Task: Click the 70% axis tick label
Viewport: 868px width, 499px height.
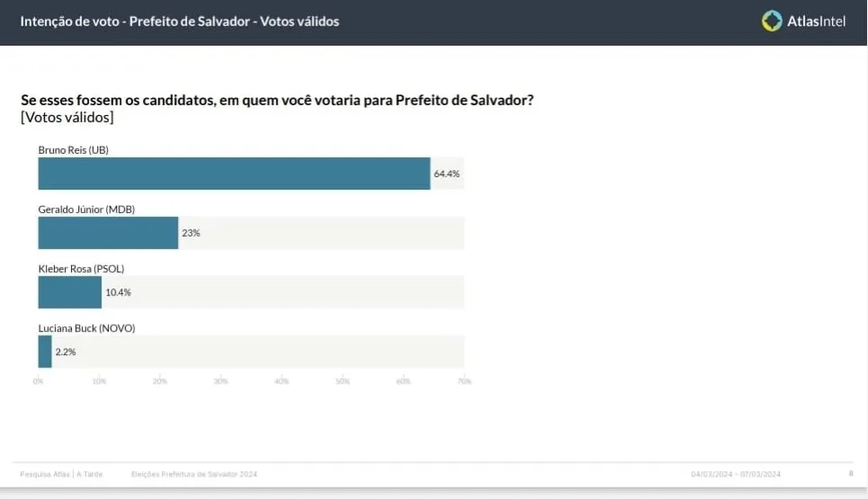Action: click(x=464, y=381)
